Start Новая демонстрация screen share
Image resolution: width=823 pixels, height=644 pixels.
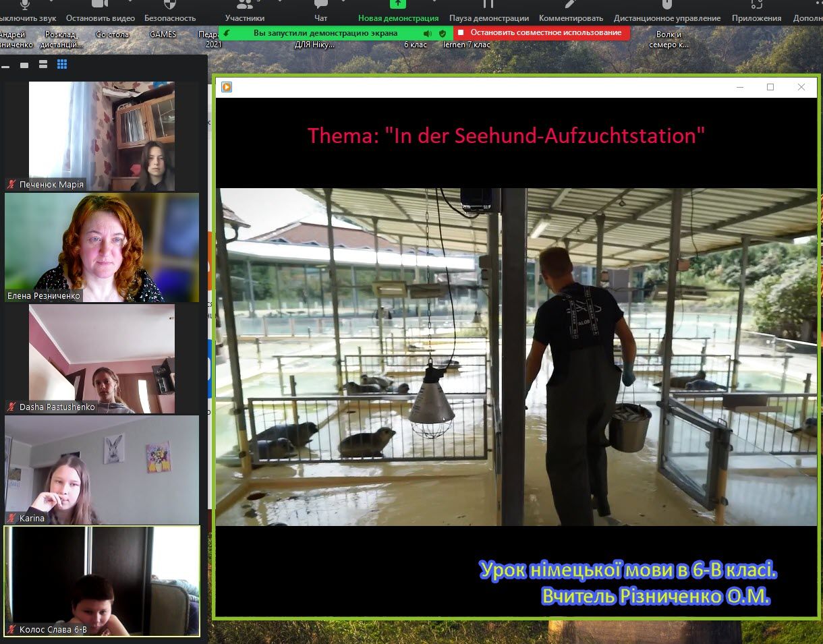point(398,11)
